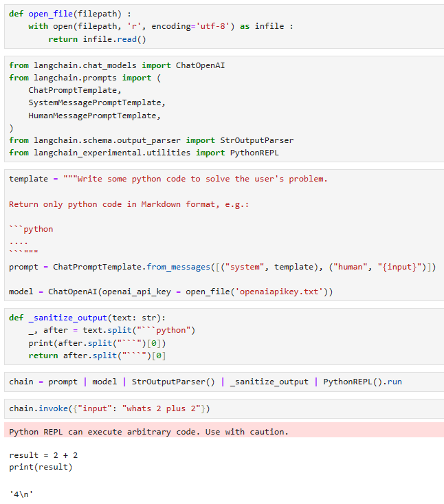Screen dimensions: 444x504
Task: Click the 'prompt = ChatPromptTemplate.from_messages' line
Action: (x=222, y=267)
